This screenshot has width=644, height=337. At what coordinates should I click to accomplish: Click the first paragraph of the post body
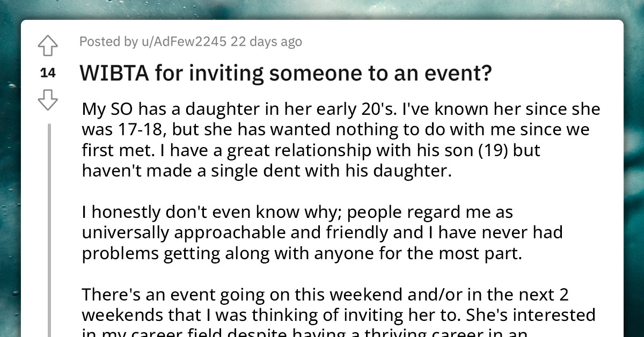pyautogui.click(x=338, y=140)
